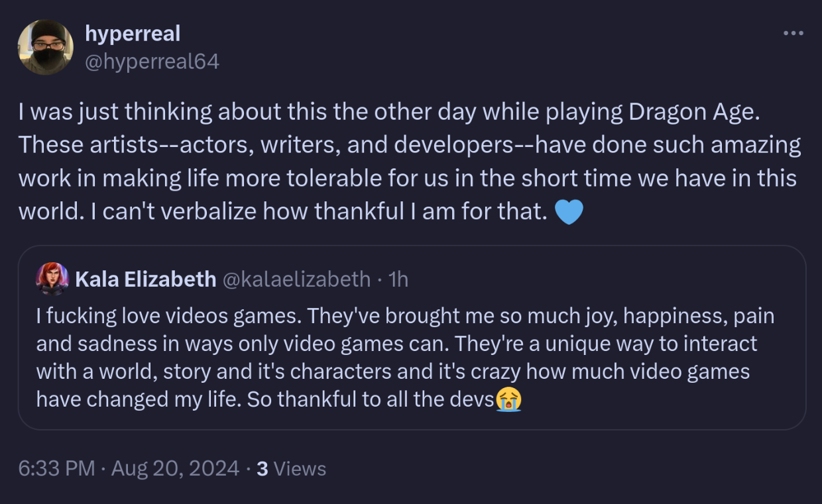This screenshot has height=504, width=822.
Task: Click Kala Elizabeth's small avatar
Action: pos(52,279)
